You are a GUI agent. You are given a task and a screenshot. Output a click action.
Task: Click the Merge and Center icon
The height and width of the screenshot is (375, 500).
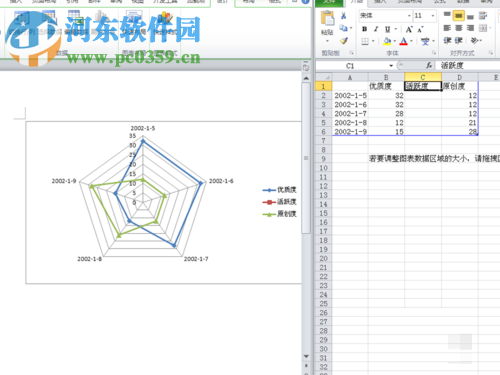click(x=483, y=28)
